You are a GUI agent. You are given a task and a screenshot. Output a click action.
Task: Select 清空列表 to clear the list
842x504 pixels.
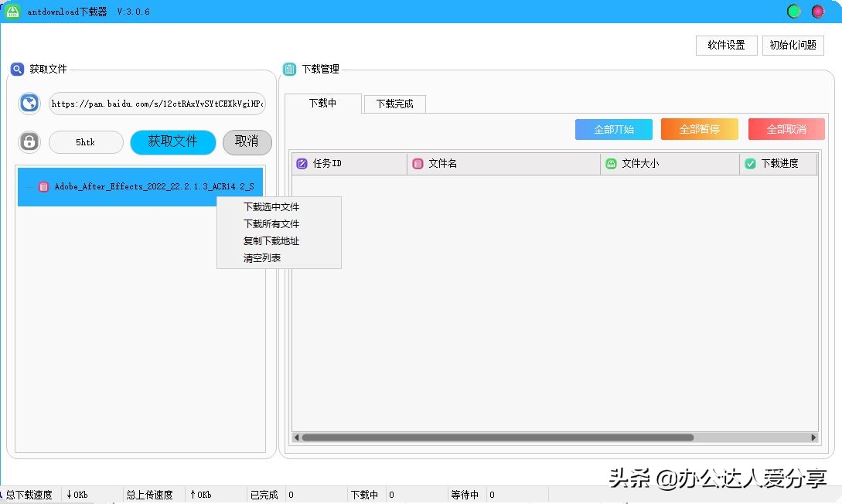point(263,257)
